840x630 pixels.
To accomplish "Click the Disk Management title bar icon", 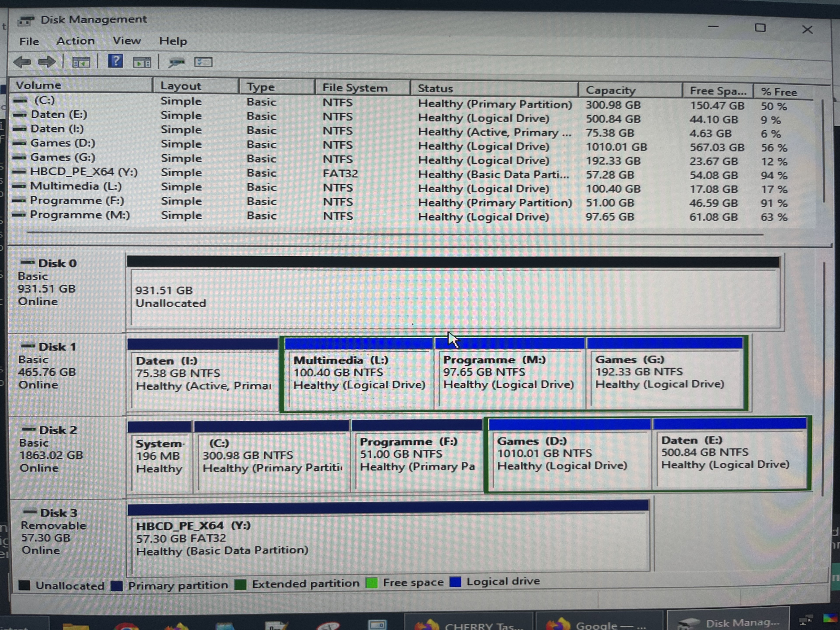I will click(x=26, y=20).
